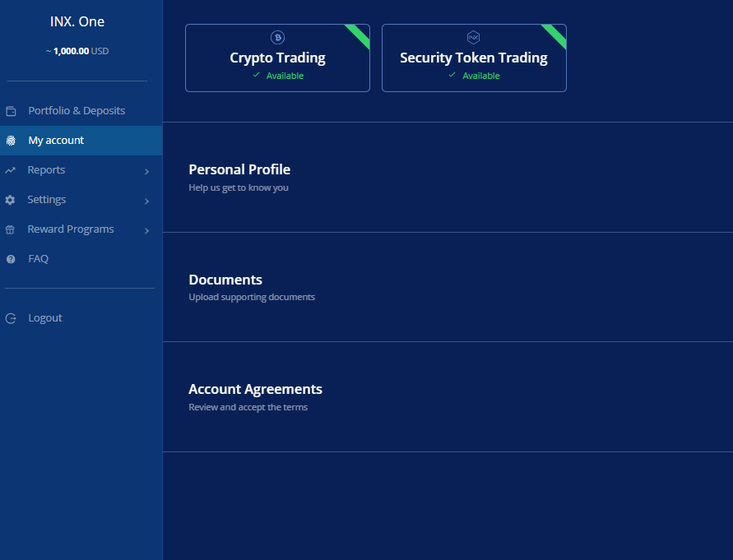Open the Documents section
Image resolution: width=733 pixels, height=560 pixels.
coord(448,287)
